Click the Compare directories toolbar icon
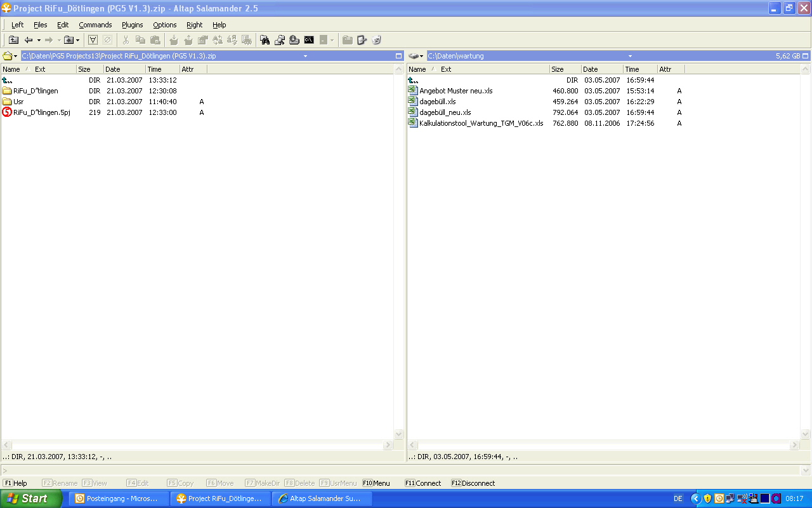Viewport: 812px width, 508px height. coord(218,40)
